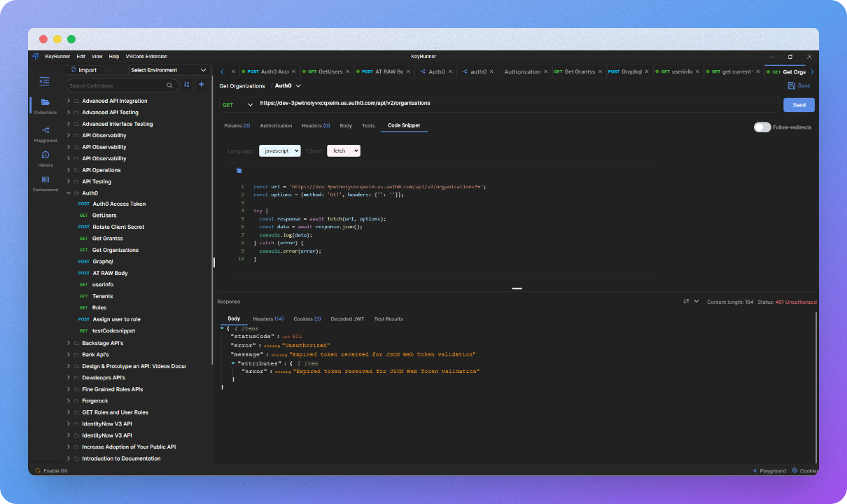Open the fetch client dropdown
Screen dimensions: 847x504
click(344, 150)
